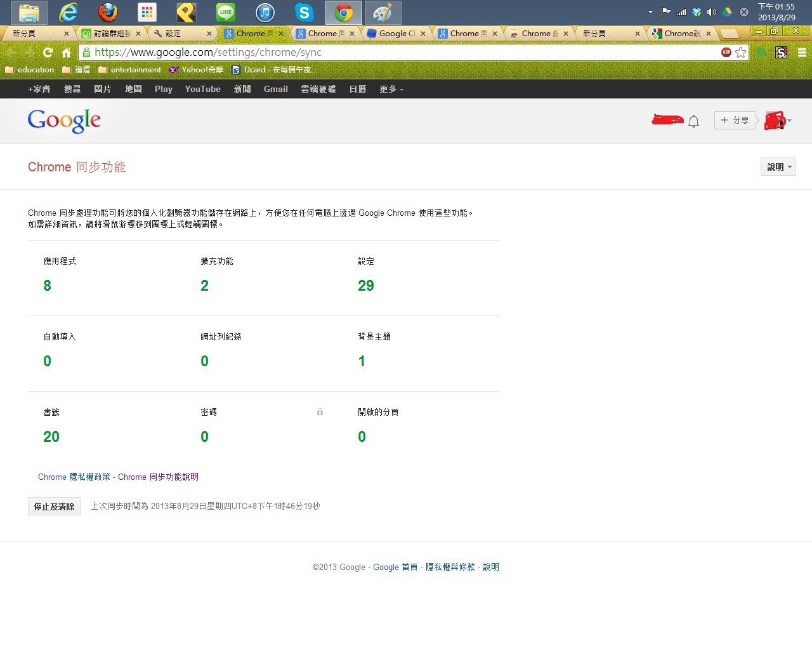Click the notifications bell icon
Screen dimensions: 812x650
694,121
